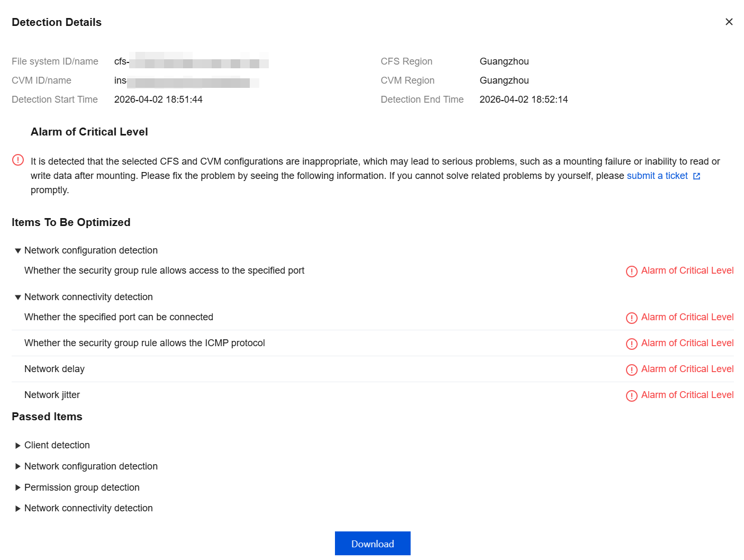Screen dimensions: 744x560
Task: Download the detection report
Action: tap(373, 544)
